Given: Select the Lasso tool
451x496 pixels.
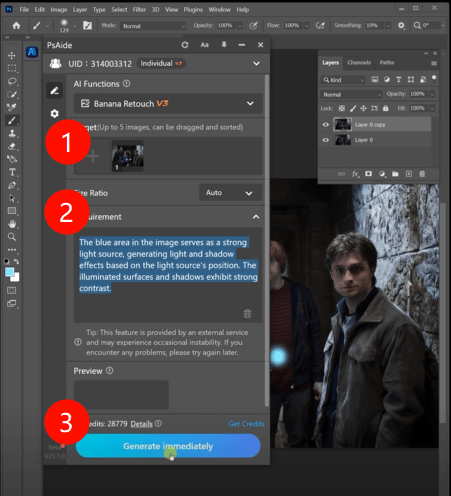Looking at the screenshot, I should click(12, 81).
